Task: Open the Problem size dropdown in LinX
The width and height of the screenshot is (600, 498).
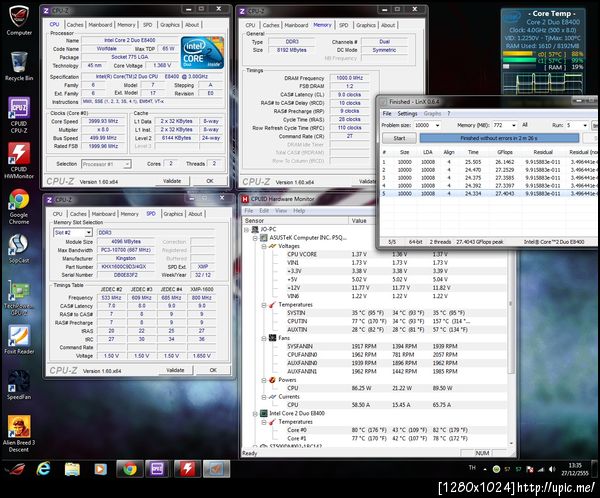Action: click(437, 125)
